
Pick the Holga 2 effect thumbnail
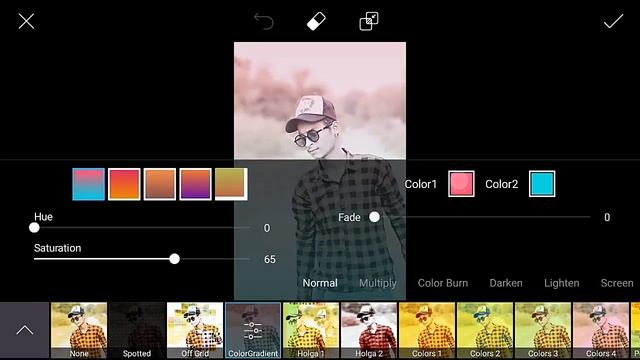[369, 330]
